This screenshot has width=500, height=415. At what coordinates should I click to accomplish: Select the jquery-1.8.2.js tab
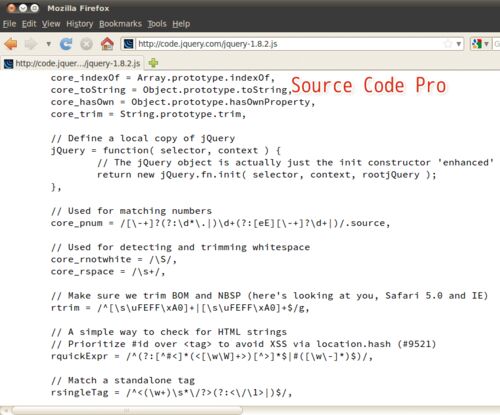pyautogui.click(x=72, y=63)
